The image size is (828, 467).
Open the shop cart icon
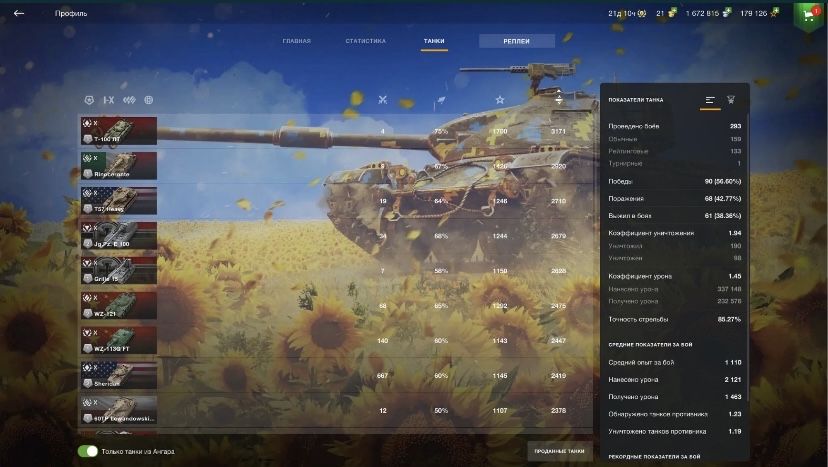coord(808,15)
